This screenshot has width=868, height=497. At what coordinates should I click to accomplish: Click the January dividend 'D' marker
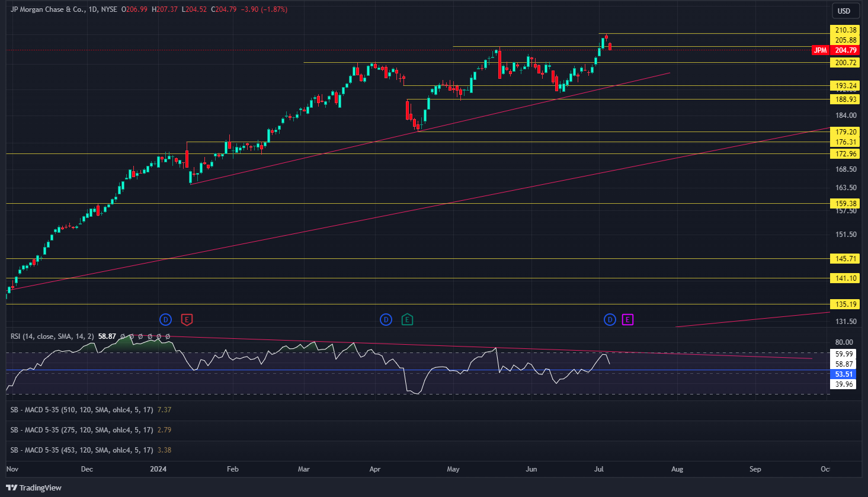tap(165, 320)
